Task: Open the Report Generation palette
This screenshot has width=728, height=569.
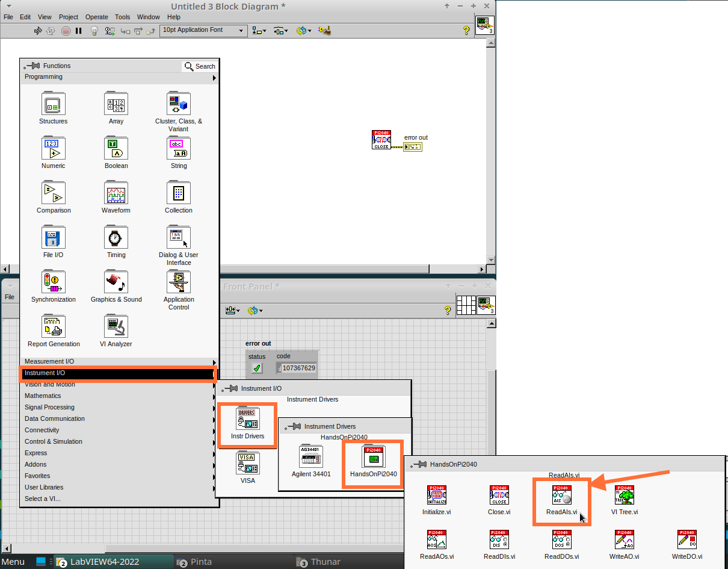Action: click(54, 331)
